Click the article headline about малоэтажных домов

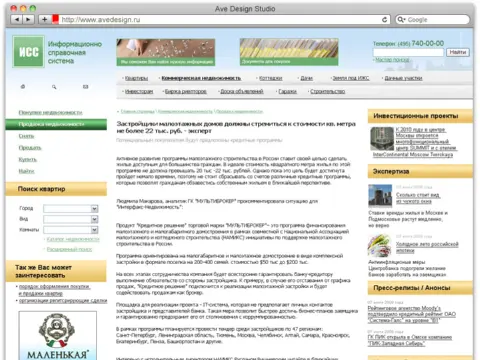pyautogui.click(x=236, y=127)
